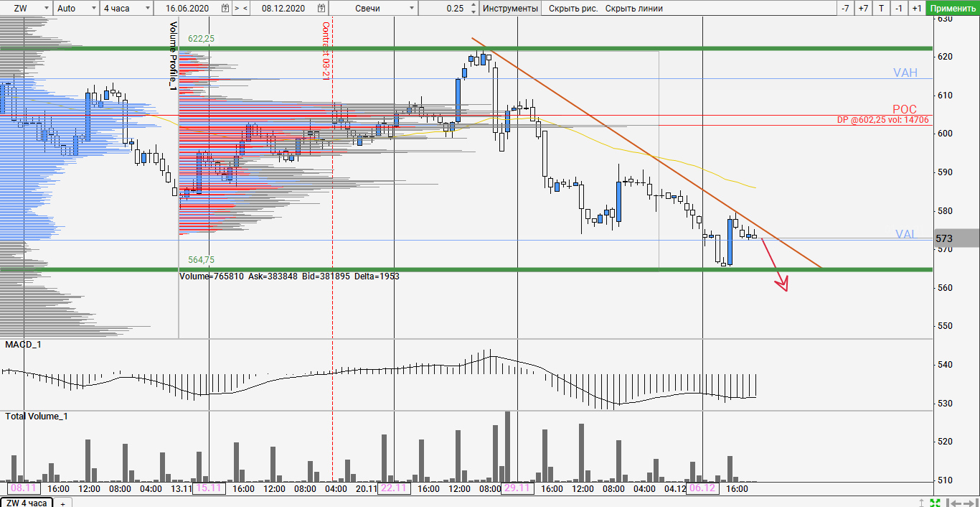Open the start date calendar picker icon
Viewport: 980px width, 507px height.
point(225,9)
